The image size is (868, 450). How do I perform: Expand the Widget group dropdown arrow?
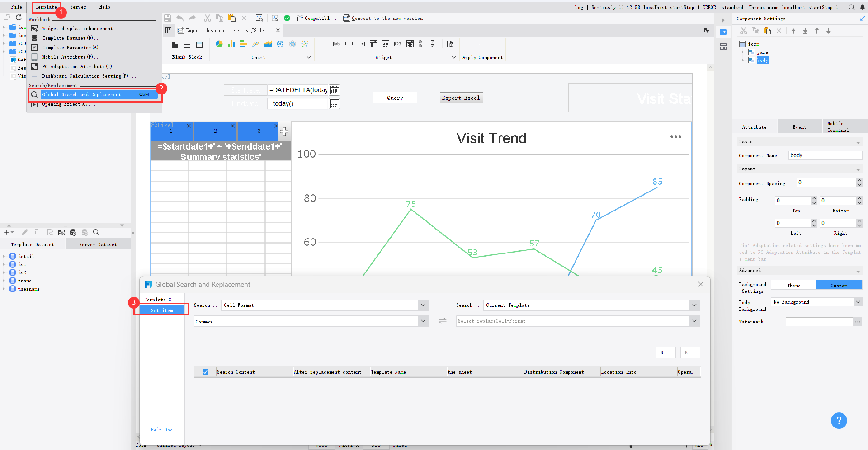tap(454, 57)
